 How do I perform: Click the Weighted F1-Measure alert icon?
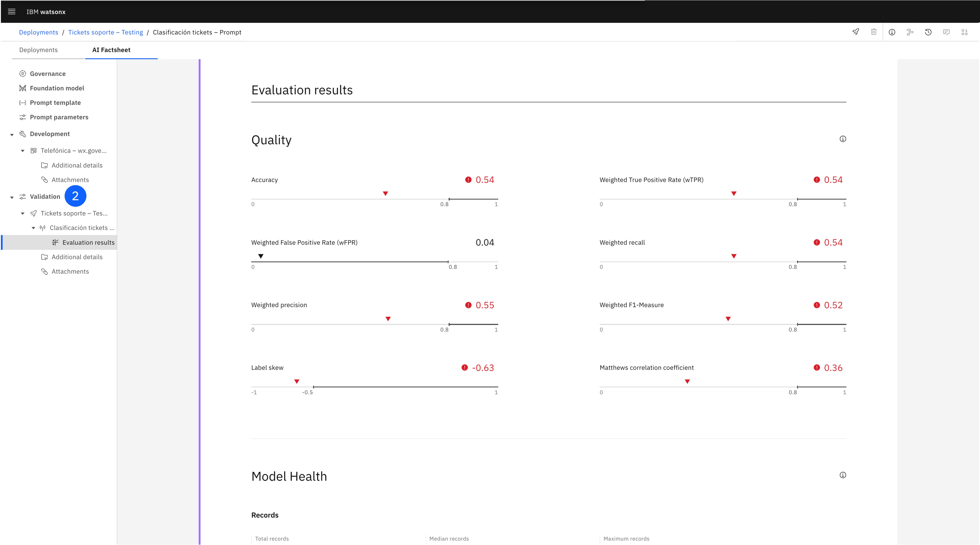[817, 305]
